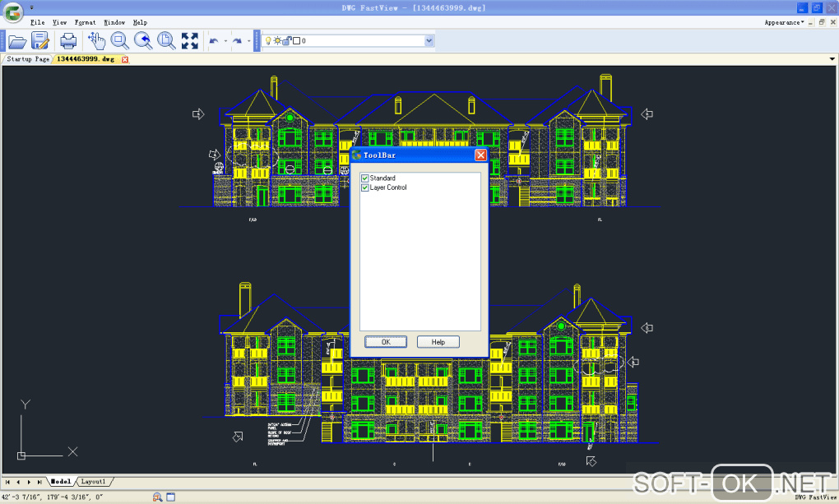
Task: Switch to the Startup Page tab
Action: pos(28,59)
